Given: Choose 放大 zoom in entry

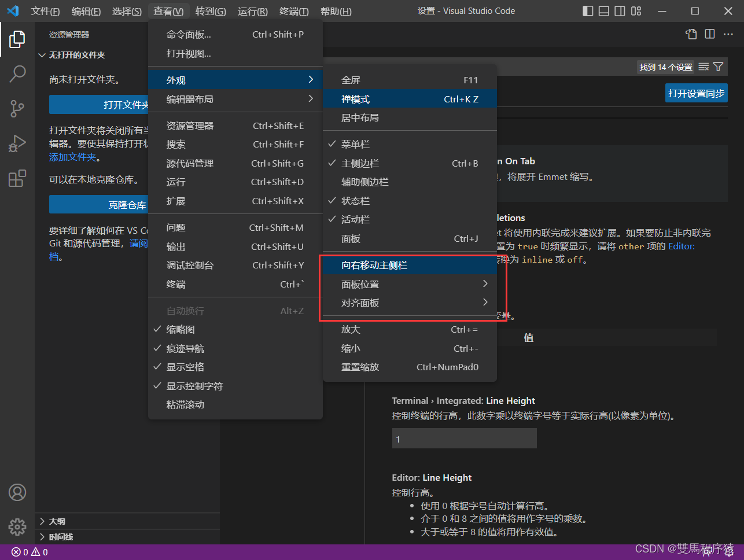Looking at the screenshot, I should click(410, 330).
